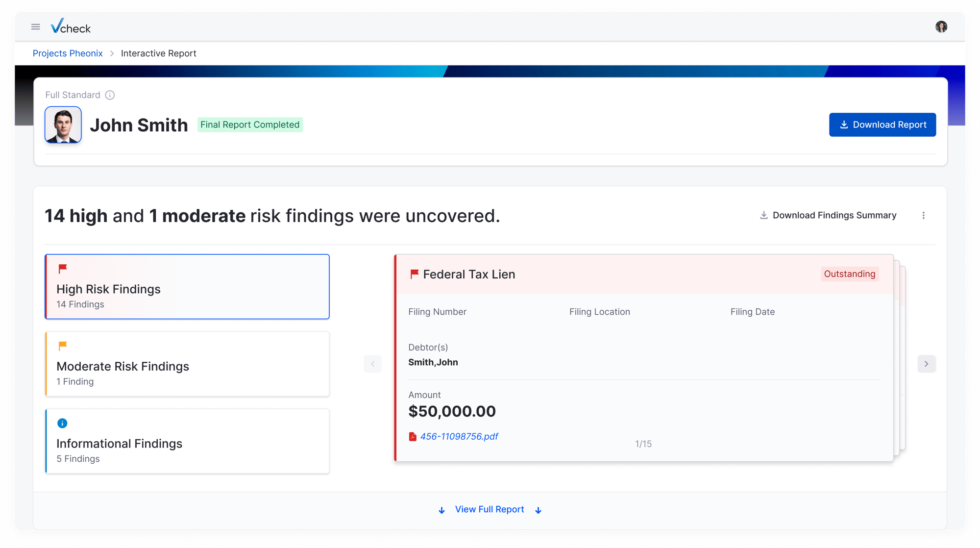Viewport: 980px width, 548px height.
Task: Select the Moderate Risk Findings tab
Action: 187,364
